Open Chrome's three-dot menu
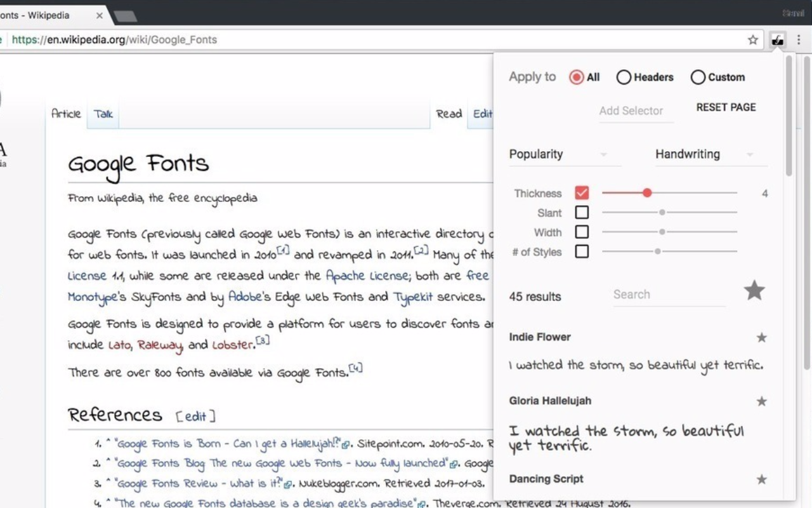 click(799, 39)
